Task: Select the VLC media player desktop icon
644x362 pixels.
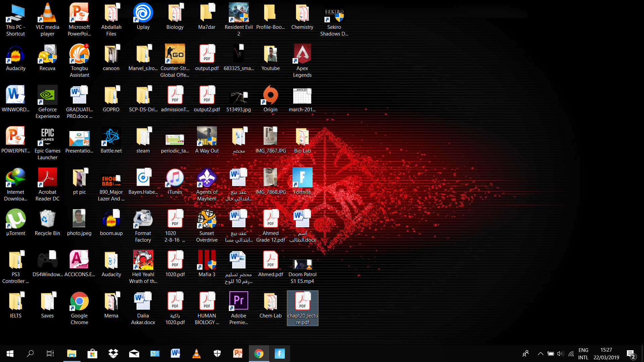Action: 47,13
